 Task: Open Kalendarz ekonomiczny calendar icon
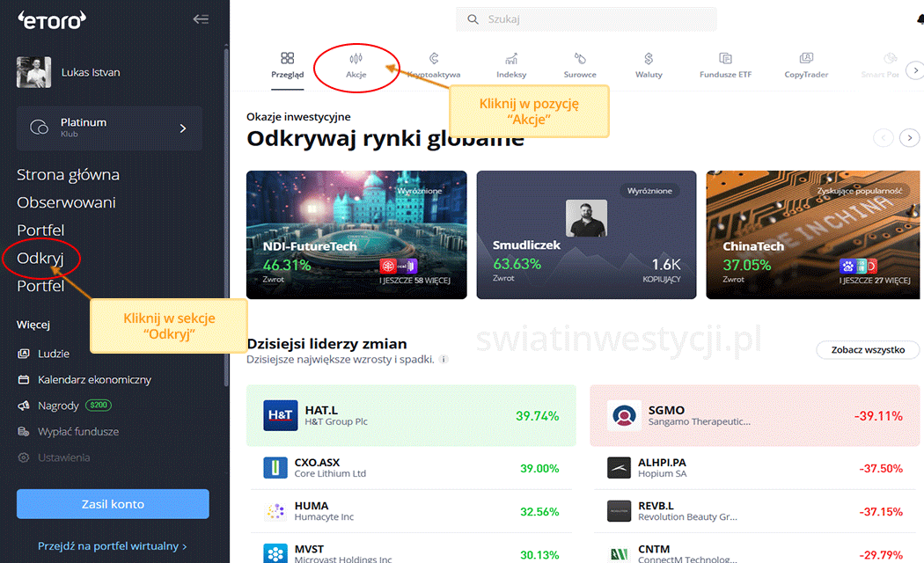[x=24, y=380]
